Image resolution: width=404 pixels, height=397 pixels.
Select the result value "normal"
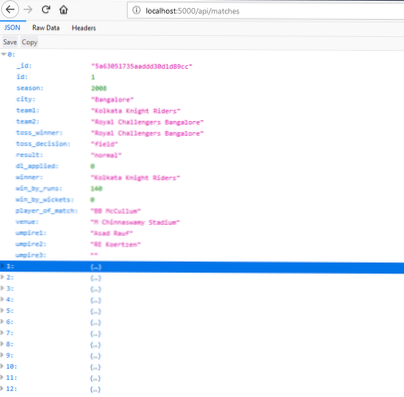[x=106, y=155]
